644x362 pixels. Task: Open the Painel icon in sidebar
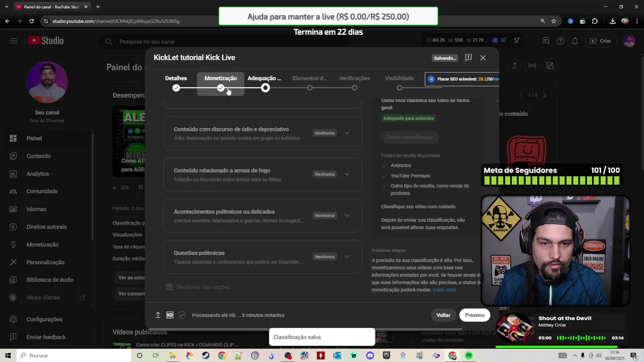(x=14, y=138)
